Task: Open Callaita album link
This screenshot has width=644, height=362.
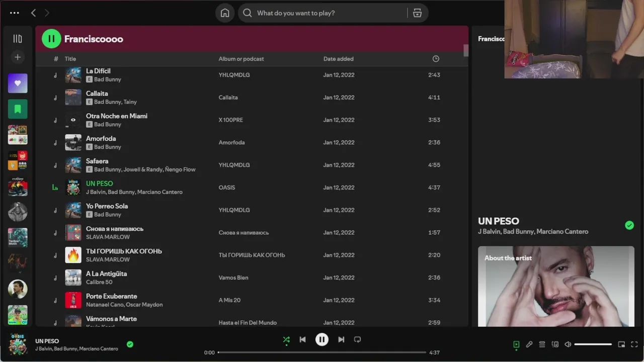Action: 228,98
